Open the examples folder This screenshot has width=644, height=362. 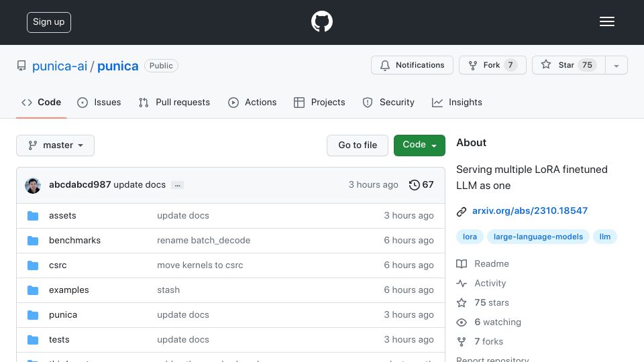[69, 290]
